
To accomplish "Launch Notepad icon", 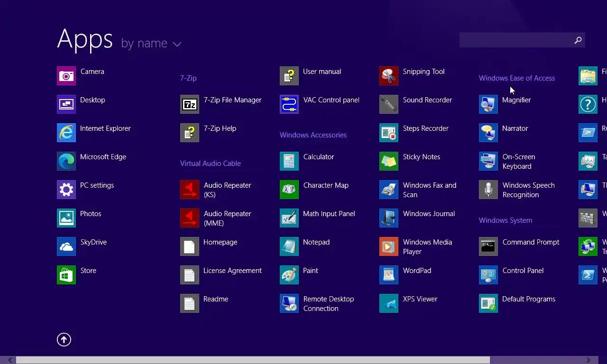I will [289, 246].
